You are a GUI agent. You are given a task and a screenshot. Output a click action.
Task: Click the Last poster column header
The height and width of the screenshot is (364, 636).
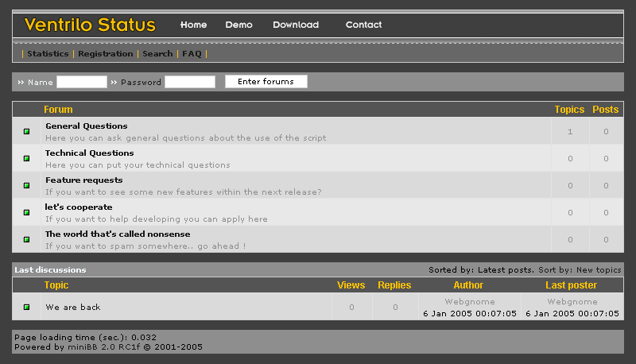coord(571,285)
